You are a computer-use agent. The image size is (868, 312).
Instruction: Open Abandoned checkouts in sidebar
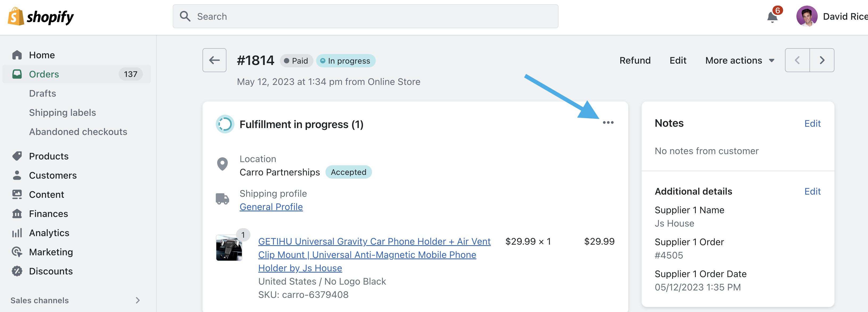pos(78,132)
